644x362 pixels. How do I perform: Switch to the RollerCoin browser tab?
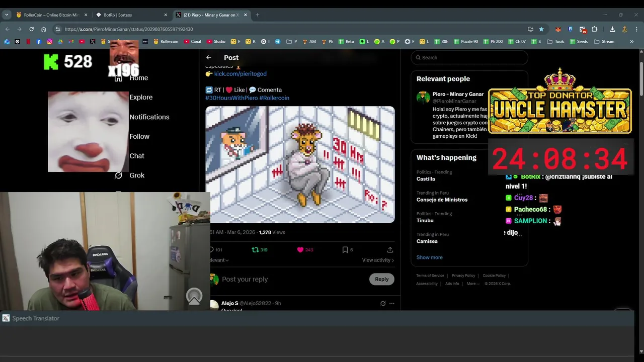[52, 15]
